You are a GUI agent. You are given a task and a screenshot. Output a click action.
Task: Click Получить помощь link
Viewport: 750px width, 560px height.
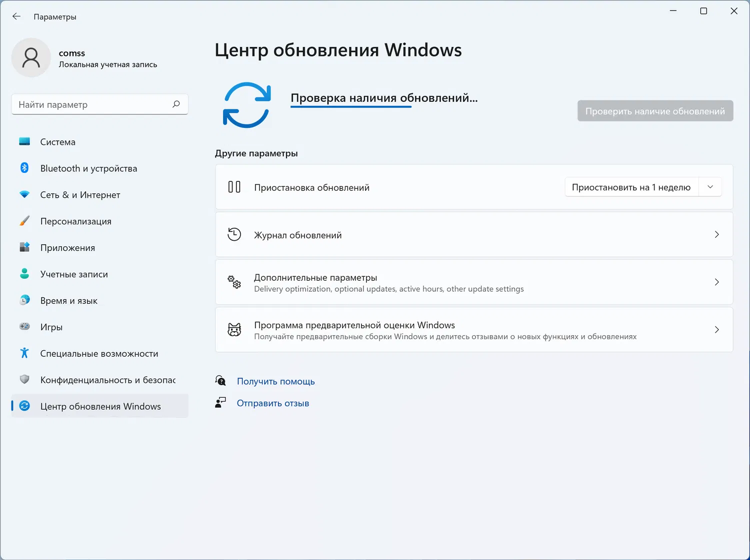pos(275,381)
